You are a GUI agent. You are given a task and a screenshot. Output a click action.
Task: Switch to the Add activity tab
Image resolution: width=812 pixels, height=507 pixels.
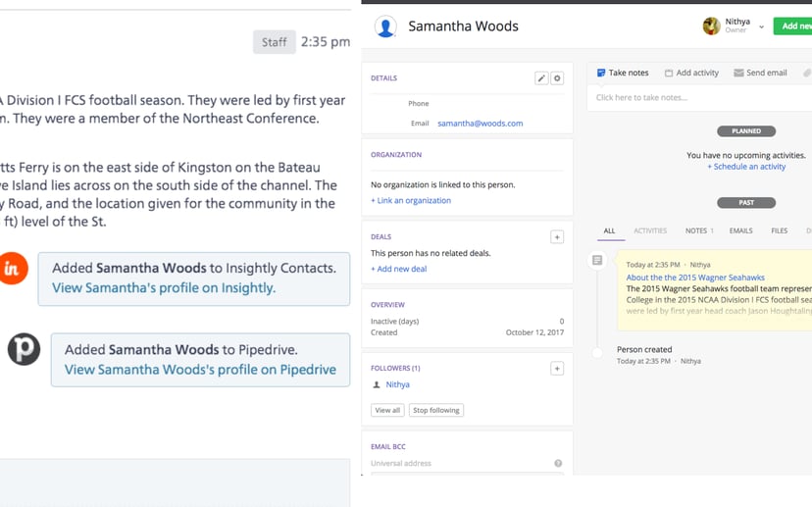(691, 73)
